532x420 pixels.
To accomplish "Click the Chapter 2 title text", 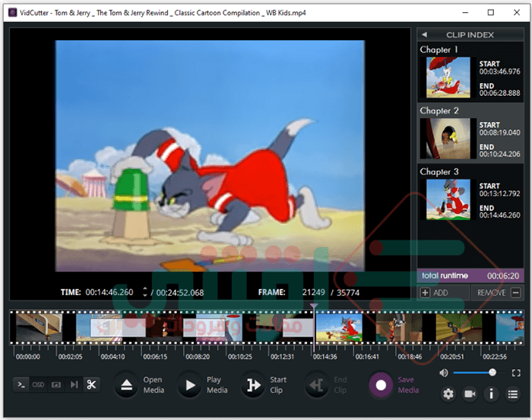I will point(439,111).
